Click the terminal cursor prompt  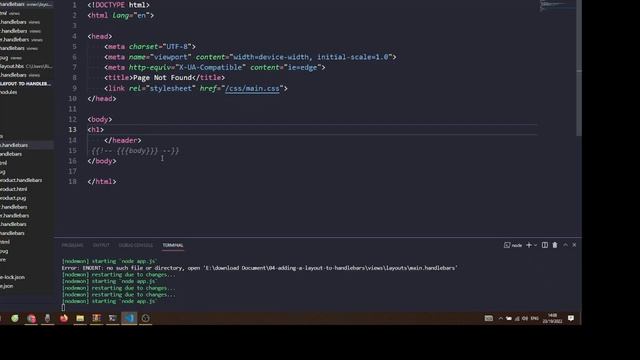[x=63, y=308]
